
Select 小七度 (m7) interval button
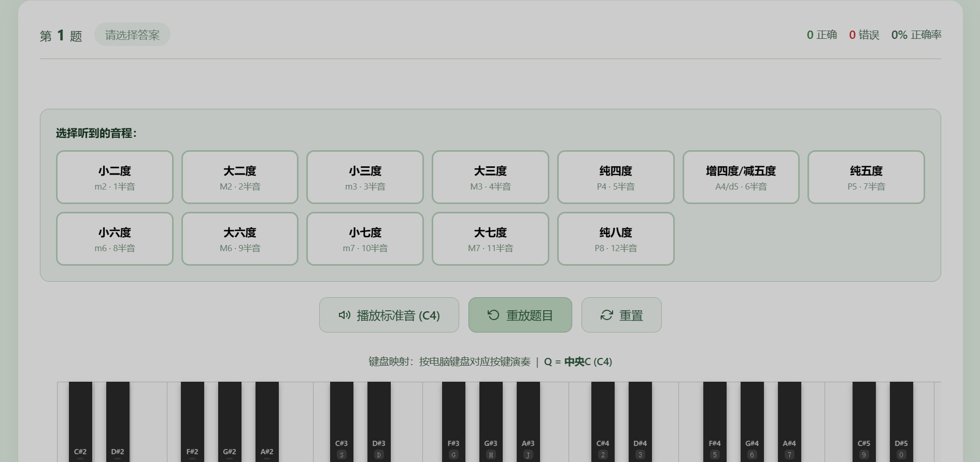(365, 239)
